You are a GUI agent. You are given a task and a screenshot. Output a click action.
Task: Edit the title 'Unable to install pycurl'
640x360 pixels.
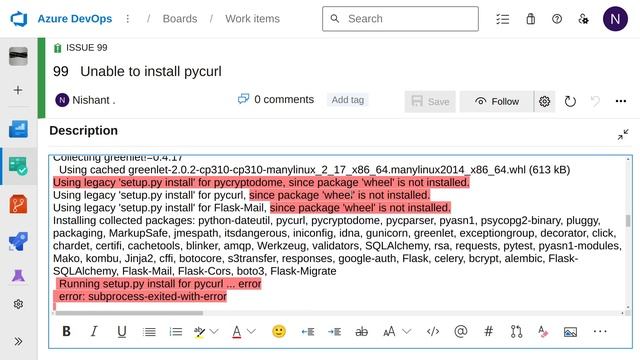click(151, 71)
